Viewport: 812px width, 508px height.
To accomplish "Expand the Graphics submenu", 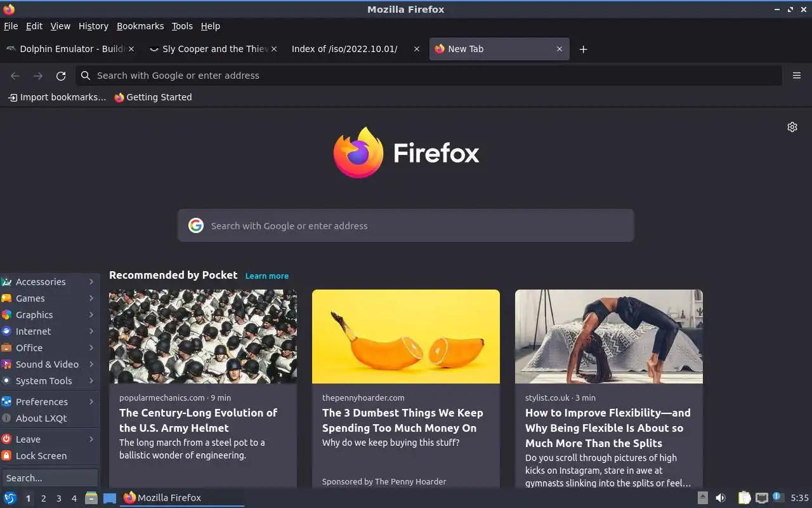I will click(49, 315).
